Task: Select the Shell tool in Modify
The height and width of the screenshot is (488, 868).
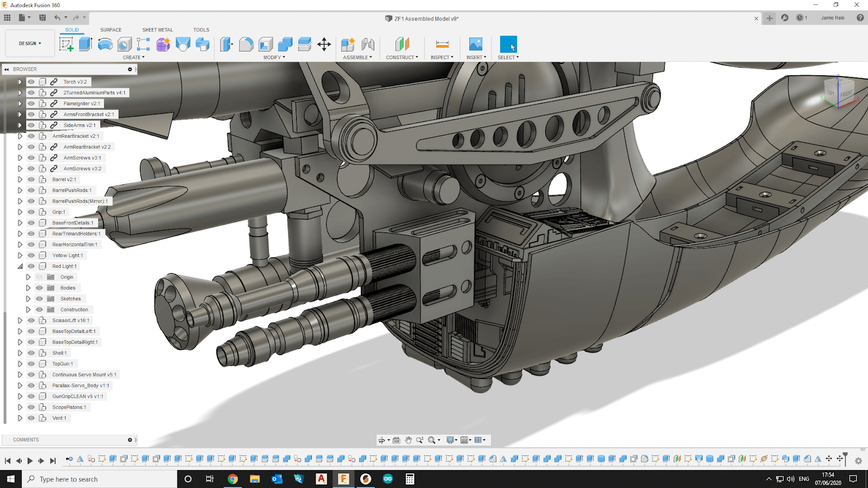Action: (x=266, y=44)
